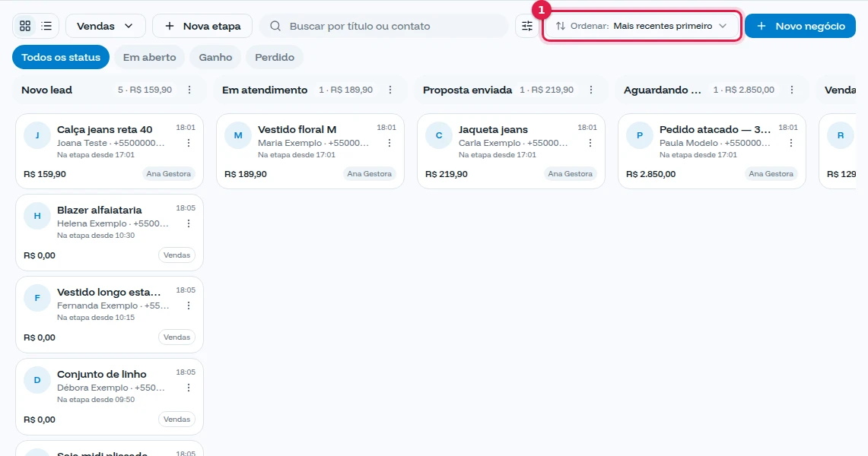The image size is (868, 456).
Task: Click the P avatar of Paula Modelo
Action: (x=640, y=135)
